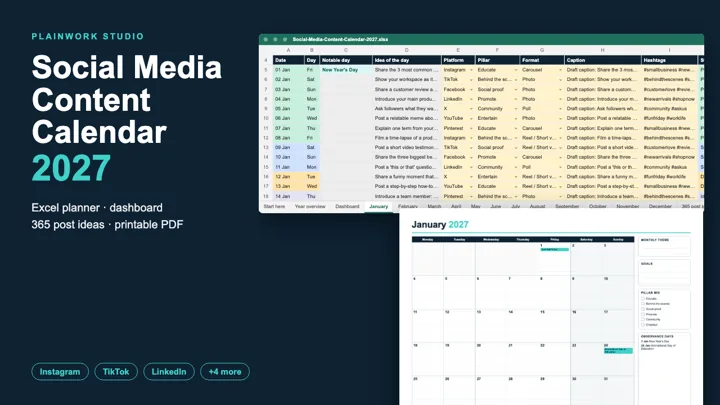The height and width of the screenshot is (405, 720).
Task: Click the Goals box in calendar
Action: pos(664,273)
